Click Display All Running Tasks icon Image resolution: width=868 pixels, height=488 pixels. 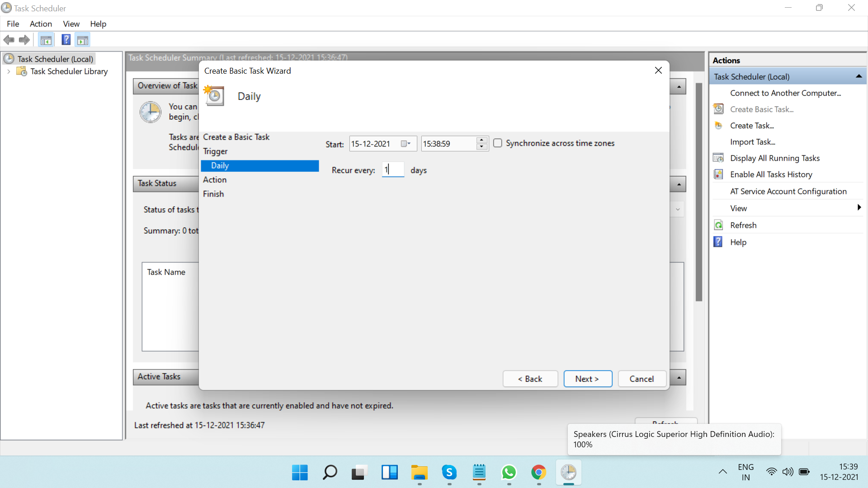[718, 158]
